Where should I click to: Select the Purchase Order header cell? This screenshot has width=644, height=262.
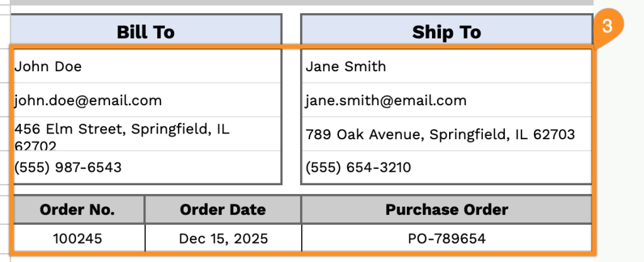click(x=447, y=210)
